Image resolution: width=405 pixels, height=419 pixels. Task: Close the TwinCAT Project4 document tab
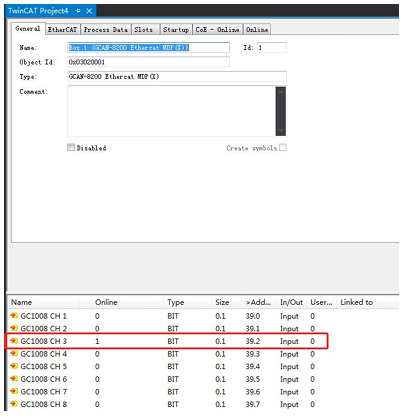(x=89, y=11)
